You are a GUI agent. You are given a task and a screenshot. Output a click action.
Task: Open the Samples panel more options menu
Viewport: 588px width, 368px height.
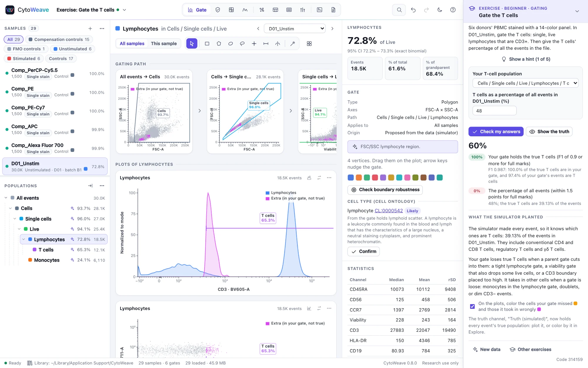point(102,28)
